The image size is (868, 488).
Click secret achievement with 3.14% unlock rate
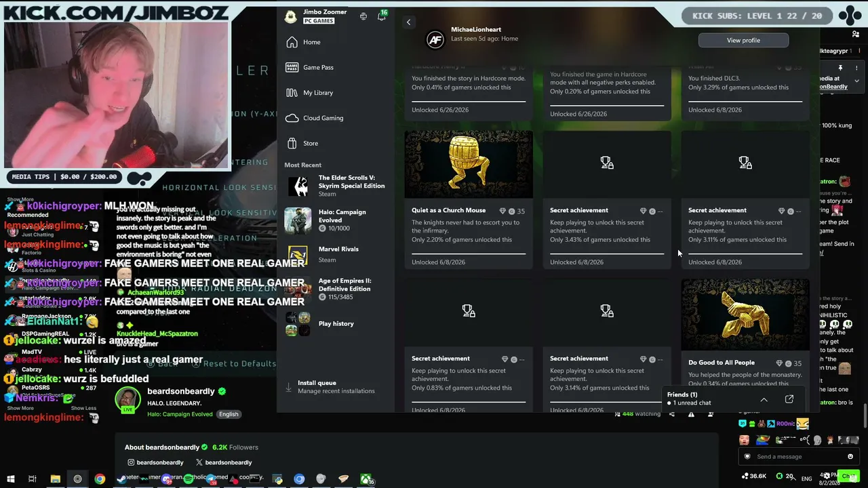click(x=607, y=345)
